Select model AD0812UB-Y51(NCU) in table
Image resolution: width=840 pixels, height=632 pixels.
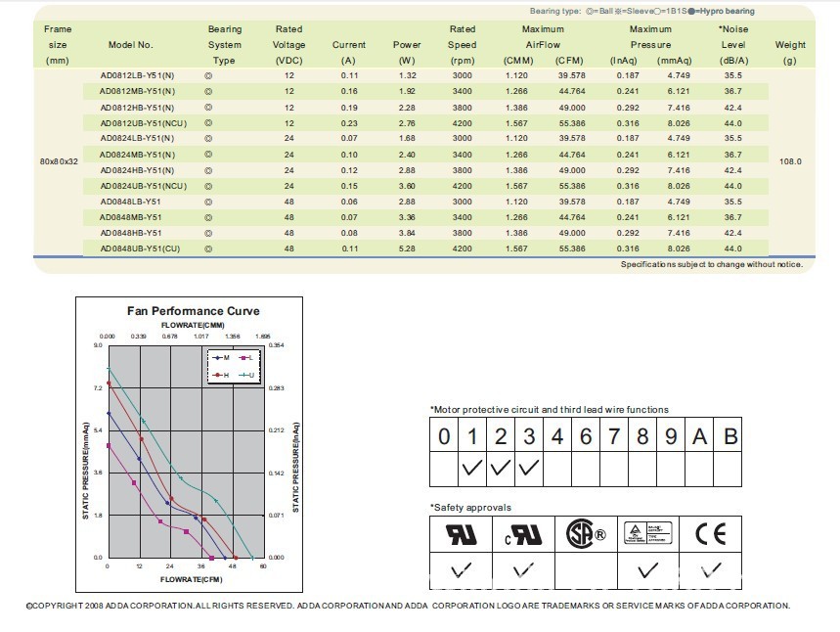coord(143,123)
